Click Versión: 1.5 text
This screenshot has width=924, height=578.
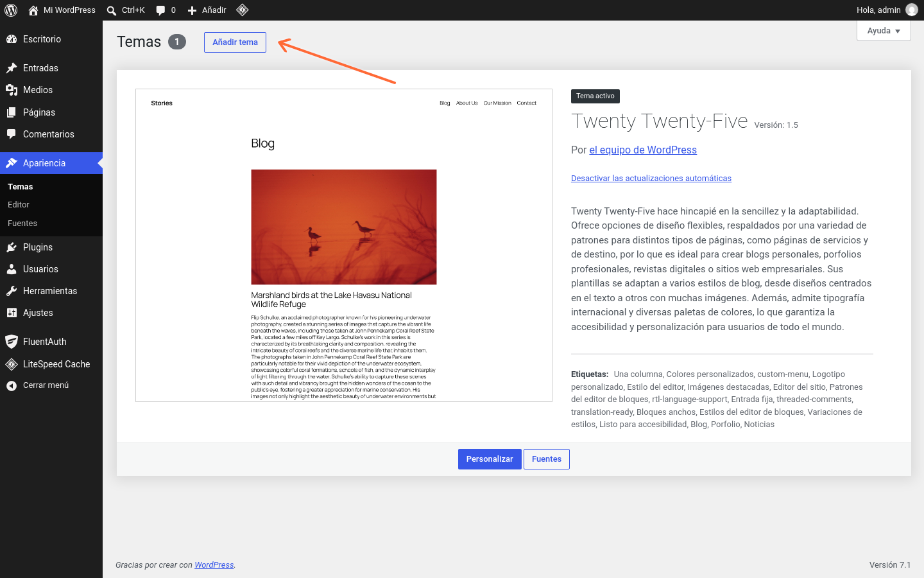click(x=776, y=125)
